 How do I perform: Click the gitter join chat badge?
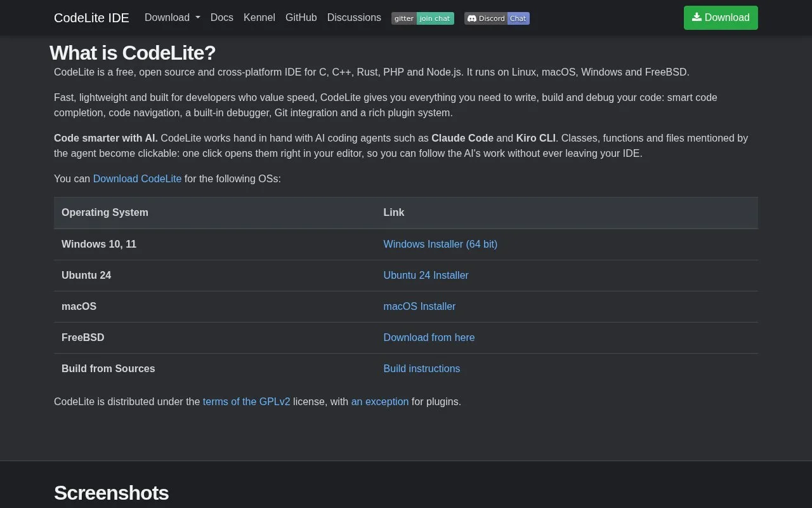tap(422, 18)
